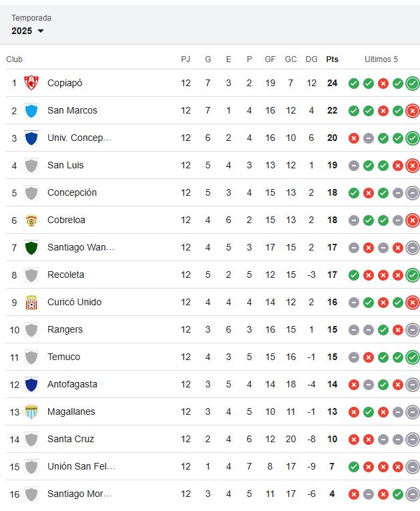Click the Magallanes striped crest icon
Viewport: 420px width, 511px height.
(31, 411)
